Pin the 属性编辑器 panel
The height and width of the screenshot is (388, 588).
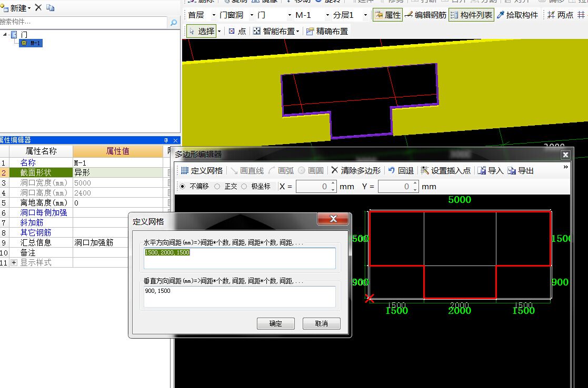(x=166, y=140)
